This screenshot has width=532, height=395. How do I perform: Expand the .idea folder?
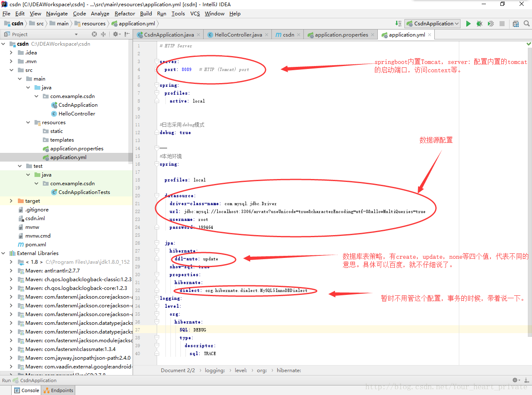click(x=11, y=52)
